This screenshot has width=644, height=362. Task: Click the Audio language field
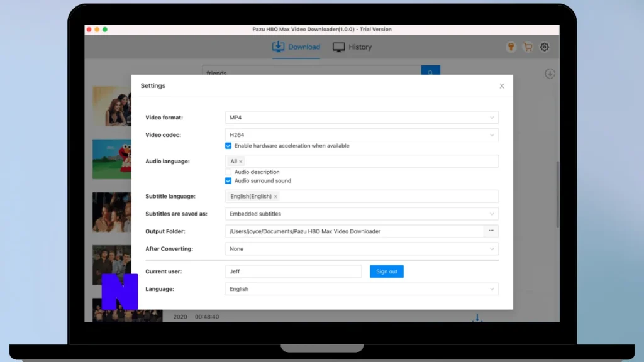point(362,162)
